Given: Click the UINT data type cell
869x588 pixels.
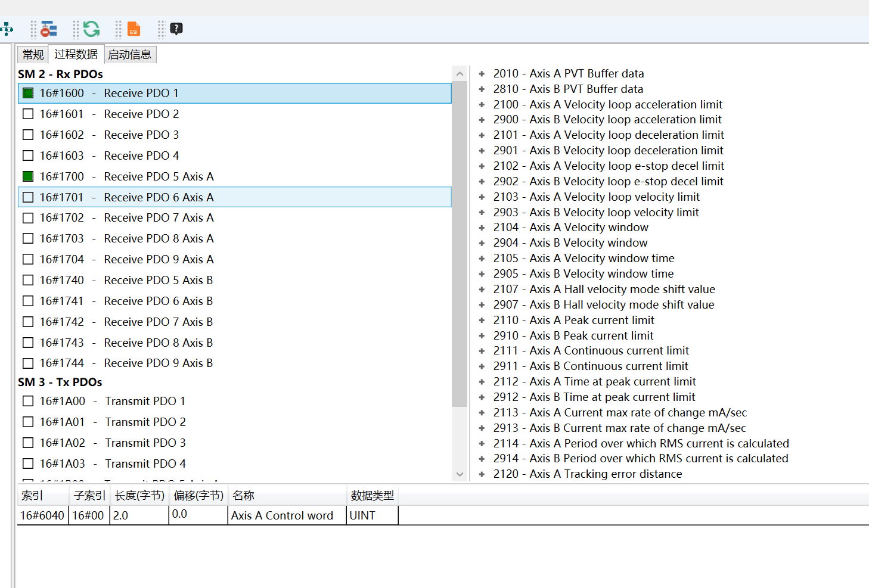Looking at the screenshot, I should [x=373, y=515].
